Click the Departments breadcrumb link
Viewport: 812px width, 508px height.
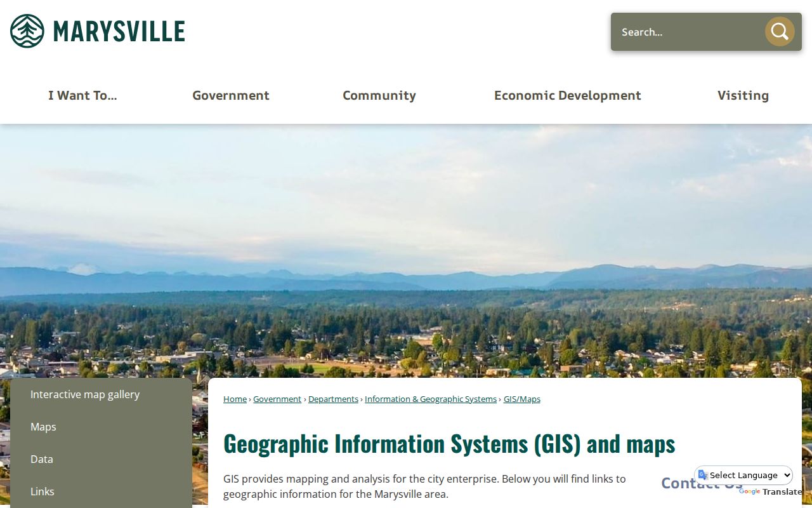coord(333,399)
